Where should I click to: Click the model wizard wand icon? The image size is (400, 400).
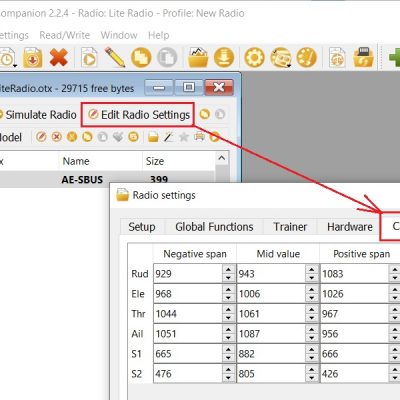168,137
